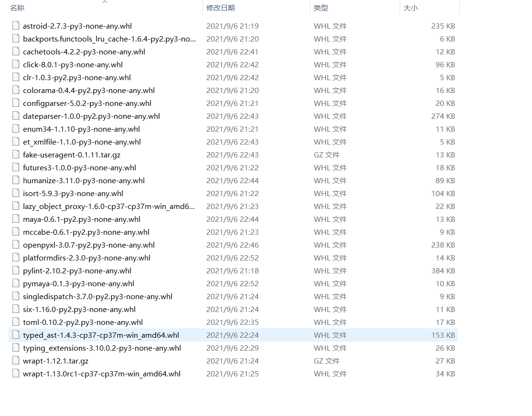The image size is (532, 416).
Task: Click the cachetools-4.2.2 file icon
Action: coord(16,51)
